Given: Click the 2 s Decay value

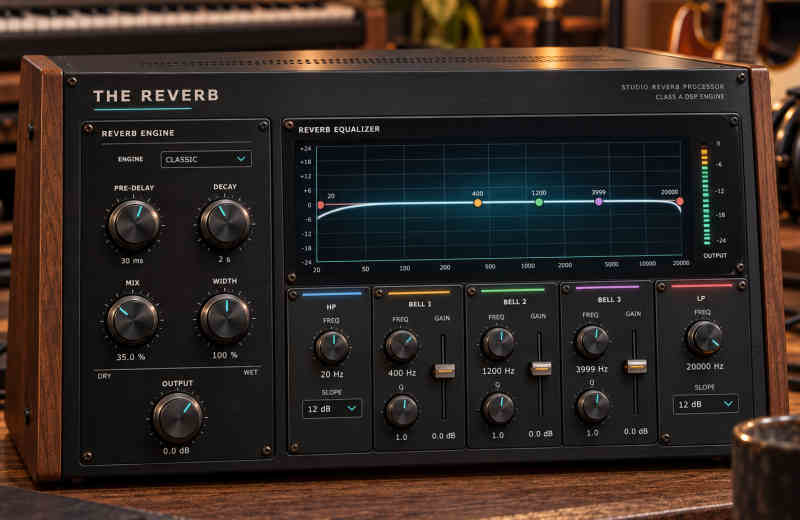Looking at the screenshot, I should (224, 259).
